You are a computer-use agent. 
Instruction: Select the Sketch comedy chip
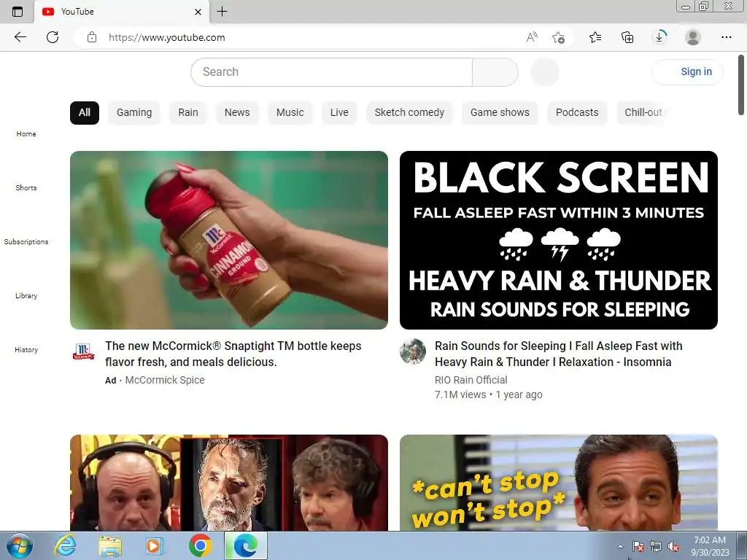tap(409, 113)
